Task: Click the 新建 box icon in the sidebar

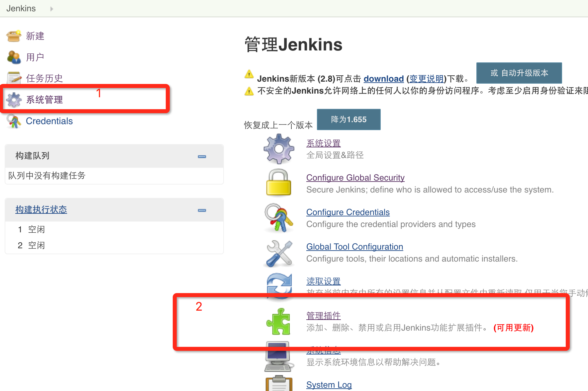Action: point(14,36)
